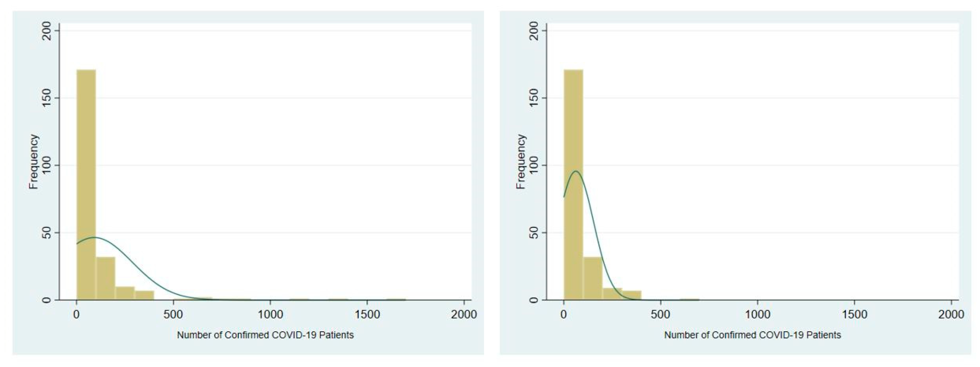Click the 100 y-axis tick label, right chart
This screenshot has width=980, height=367.
(533, 165)
